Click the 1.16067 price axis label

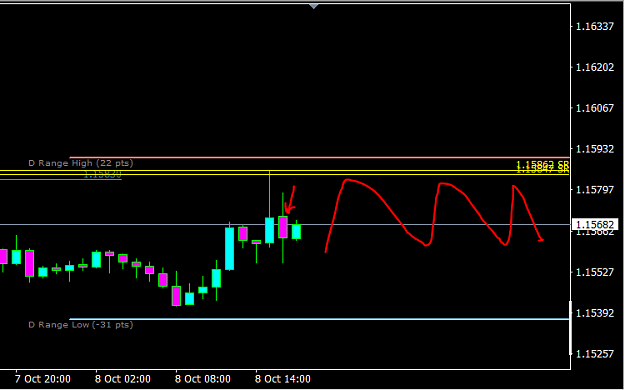[x=595, y=108]
